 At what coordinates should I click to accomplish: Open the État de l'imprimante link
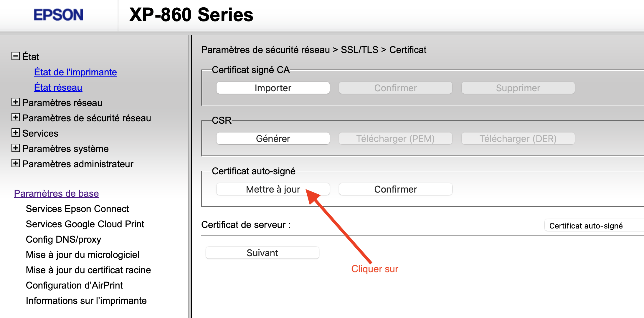coord(75,72)
